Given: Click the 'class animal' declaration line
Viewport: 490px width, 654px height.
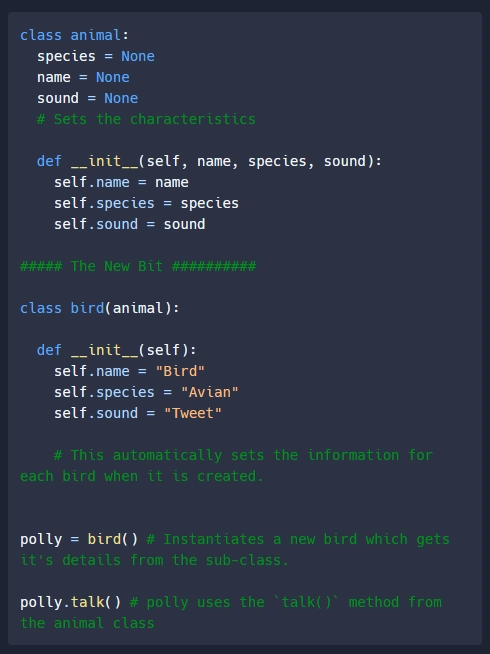Looking at the screenshot, I should tap(75, 35).
